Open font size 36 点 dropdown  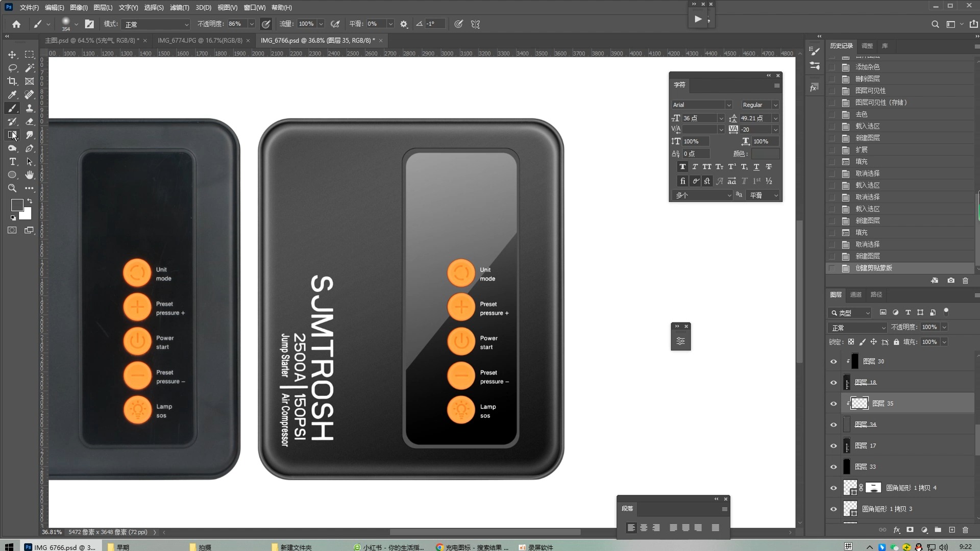(721, 118)
